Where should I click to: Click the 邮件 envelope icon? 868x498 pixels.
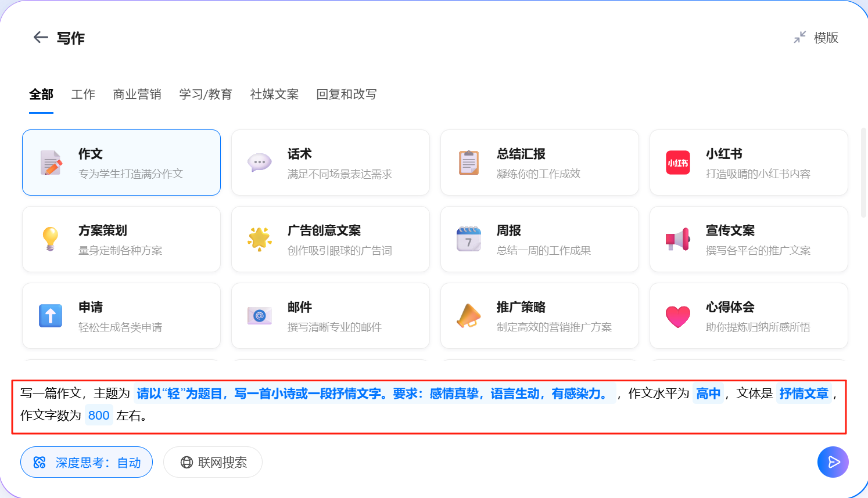[260, 316]
